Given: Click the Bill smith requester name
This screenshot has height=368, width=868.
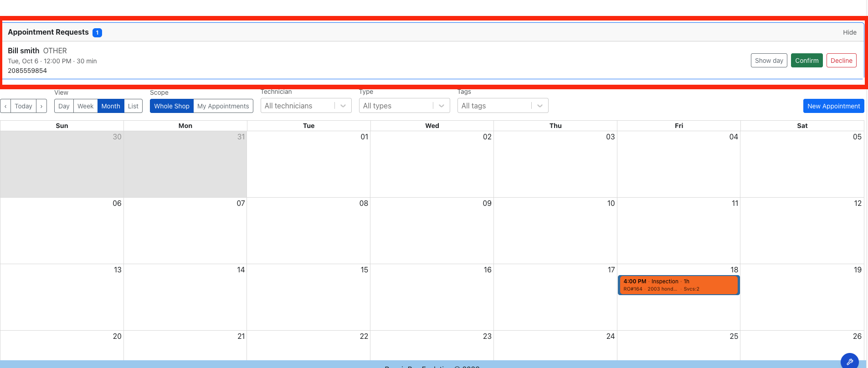Looking at the screenshot, I should point(24,51).
